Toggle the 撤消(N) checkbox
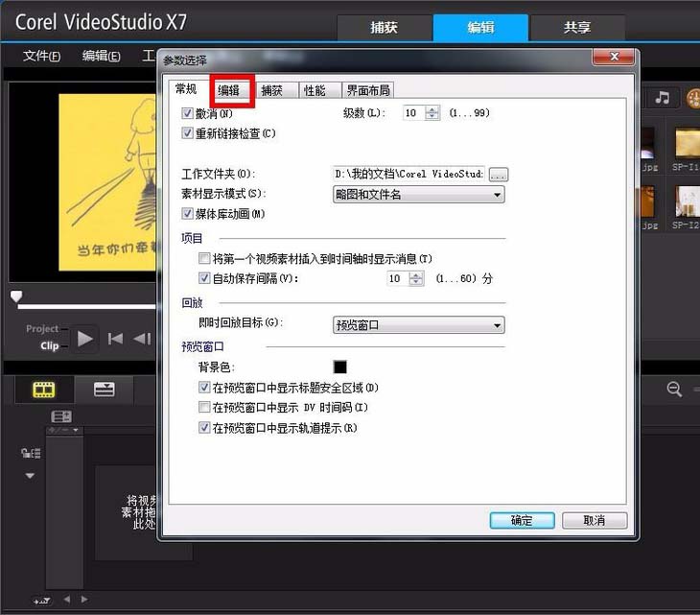This screenshot has height=615, width=700. tap(187, 113)
